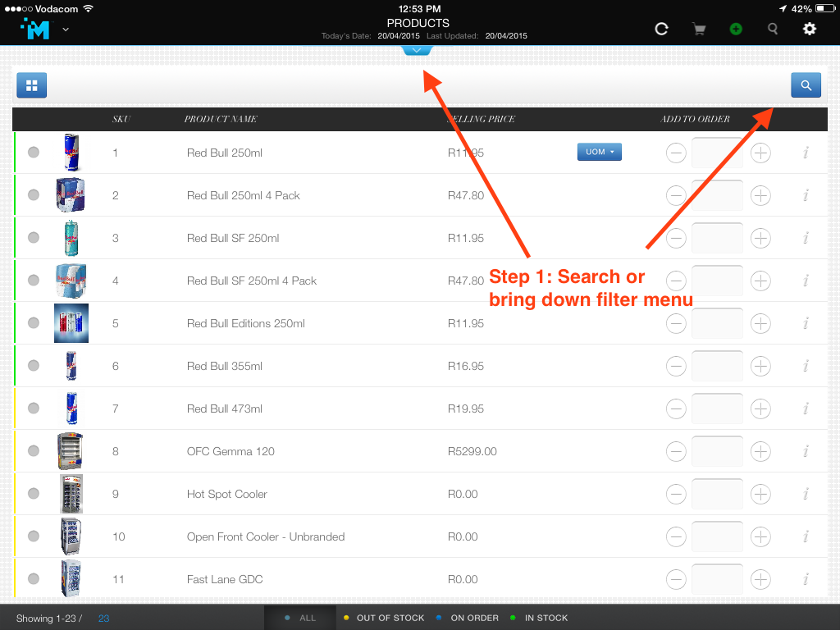Tap the WiFi icon in status bar
The width and height of the screenshot is (840, 630).
click(89, 8)
